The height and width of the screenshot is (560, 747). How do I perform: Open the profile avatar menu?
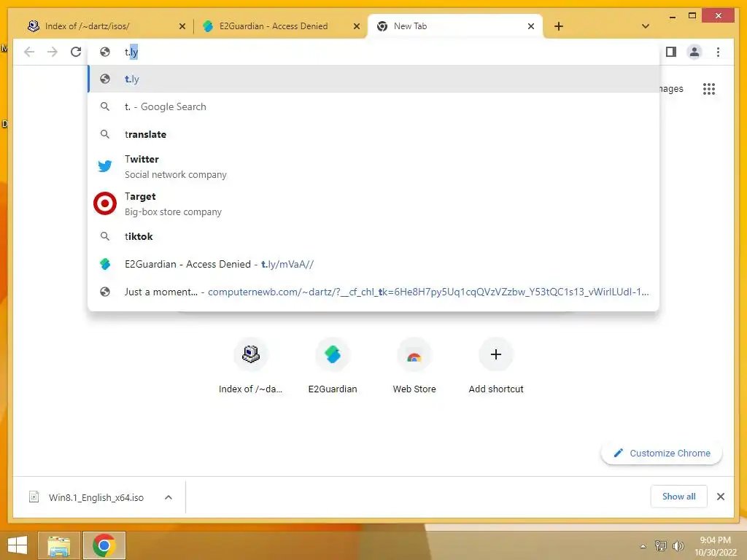coord(694,52)
